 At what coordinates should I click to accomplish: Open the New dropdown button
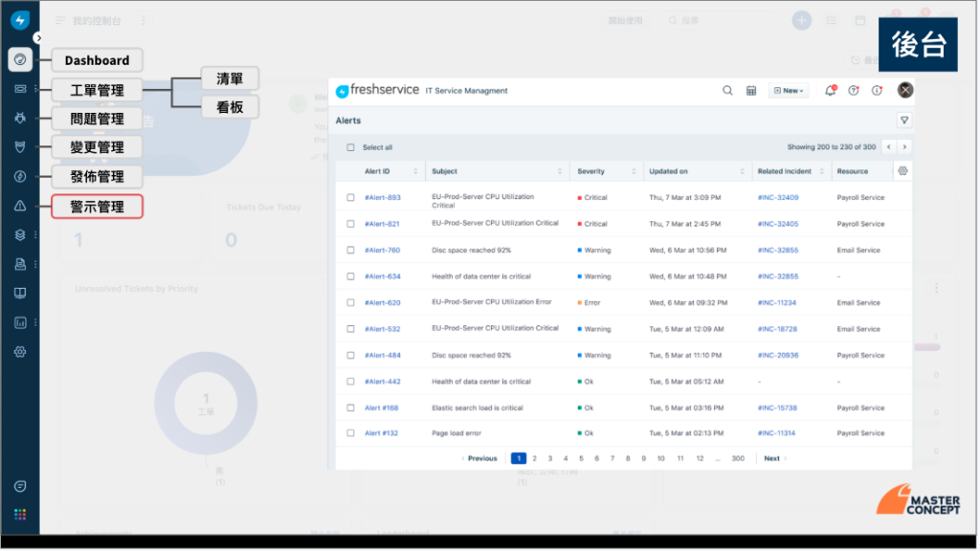click(790, 91)
